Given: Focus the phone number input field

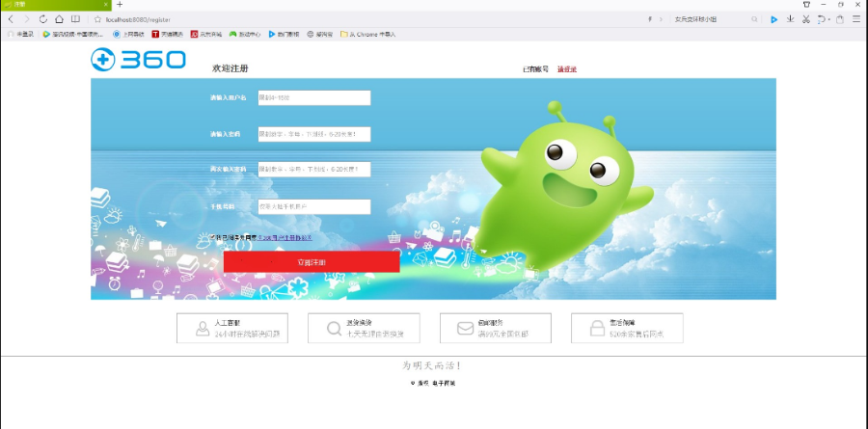Looking at the screenshot, I should [314, 207].
